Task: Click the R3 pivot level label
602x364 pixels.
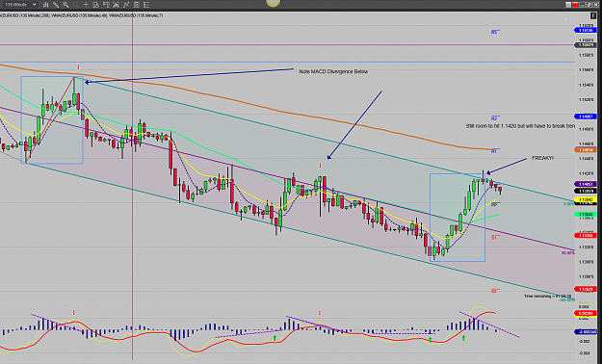Action: coord(494,32)
